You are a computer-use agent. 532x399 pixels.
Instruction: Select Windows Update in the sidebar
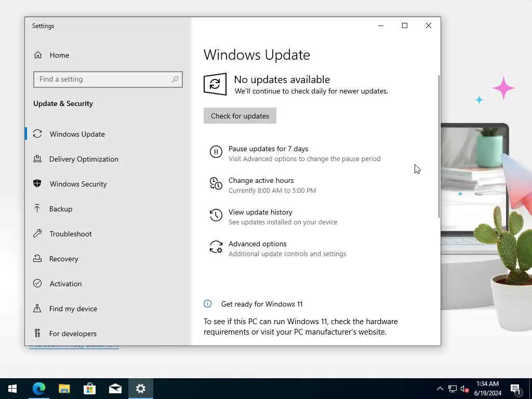[x=108, y=134]
